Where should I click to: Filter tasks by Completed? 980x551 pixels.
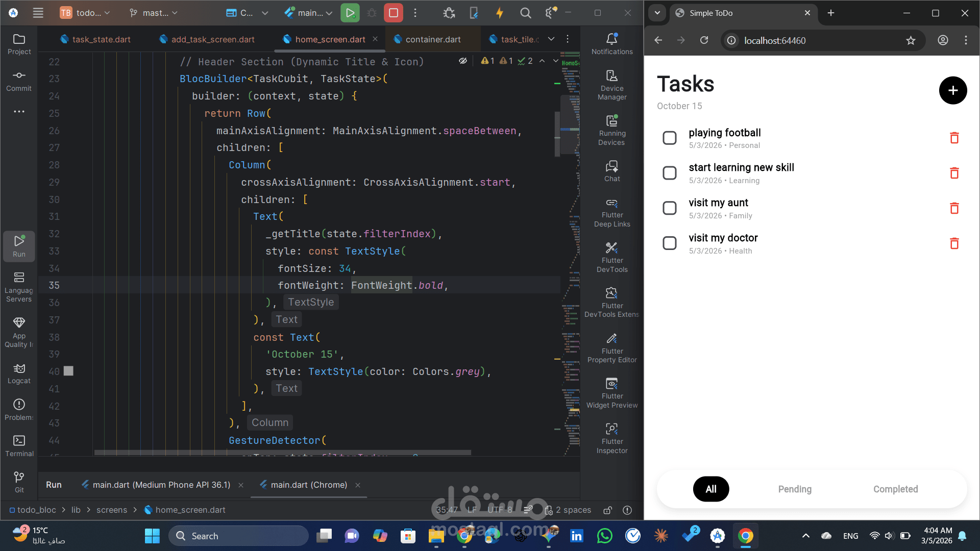[895, 489]
